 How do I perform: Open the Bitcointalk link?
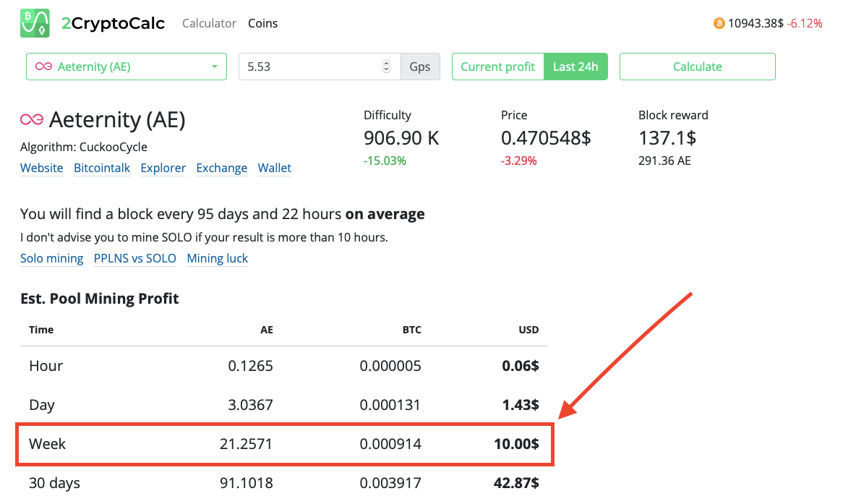[102, 168]
